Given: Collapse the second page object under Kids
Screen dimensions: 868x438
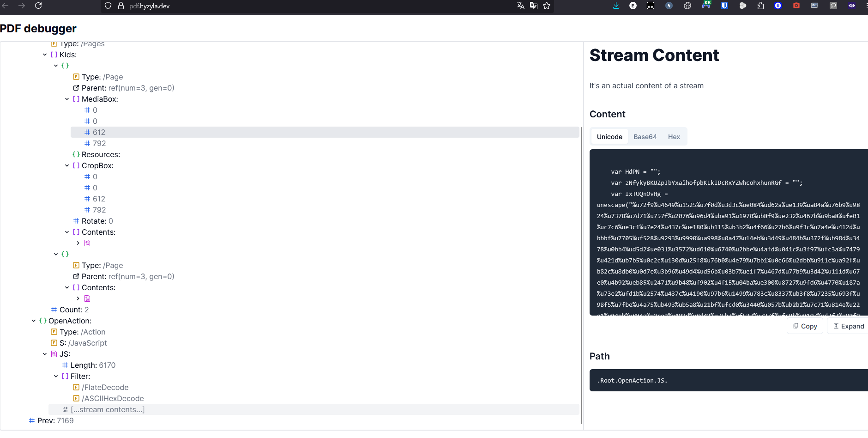Looking at the screenshot, I should coord(56,254).
